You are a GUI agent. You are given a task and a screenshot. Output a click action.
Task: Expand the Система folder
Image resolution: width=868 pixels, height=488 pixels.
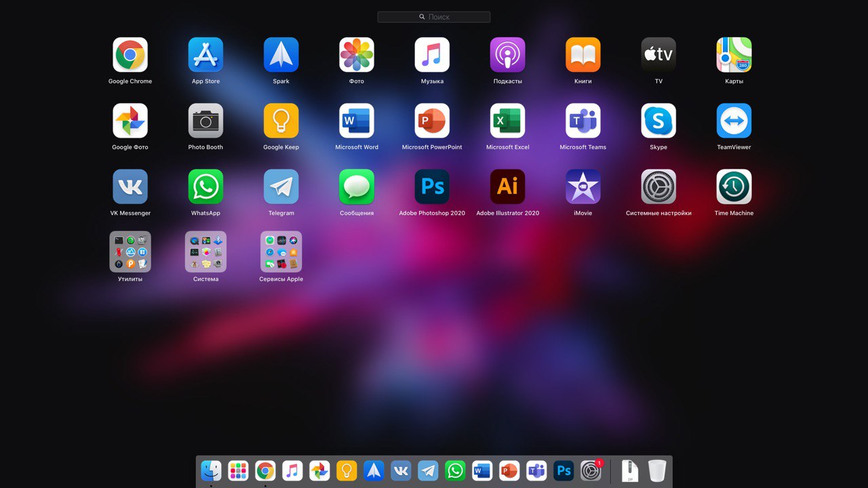(x=205, y=252)
